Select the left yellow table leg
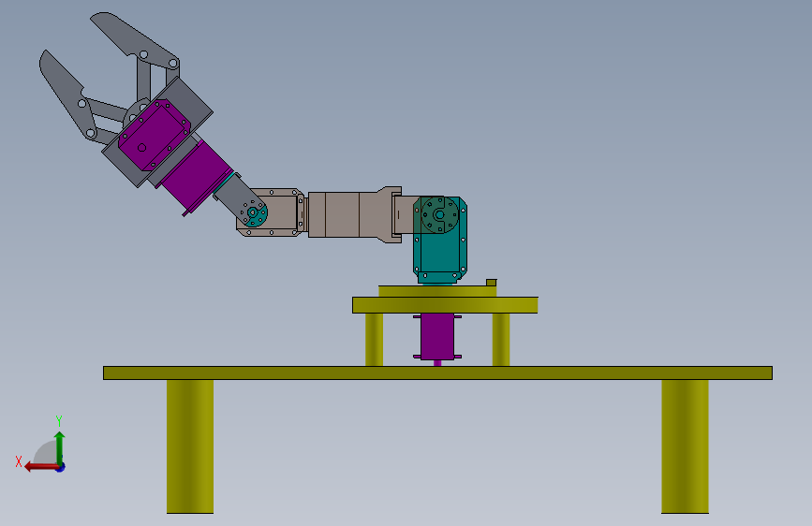 190,446
